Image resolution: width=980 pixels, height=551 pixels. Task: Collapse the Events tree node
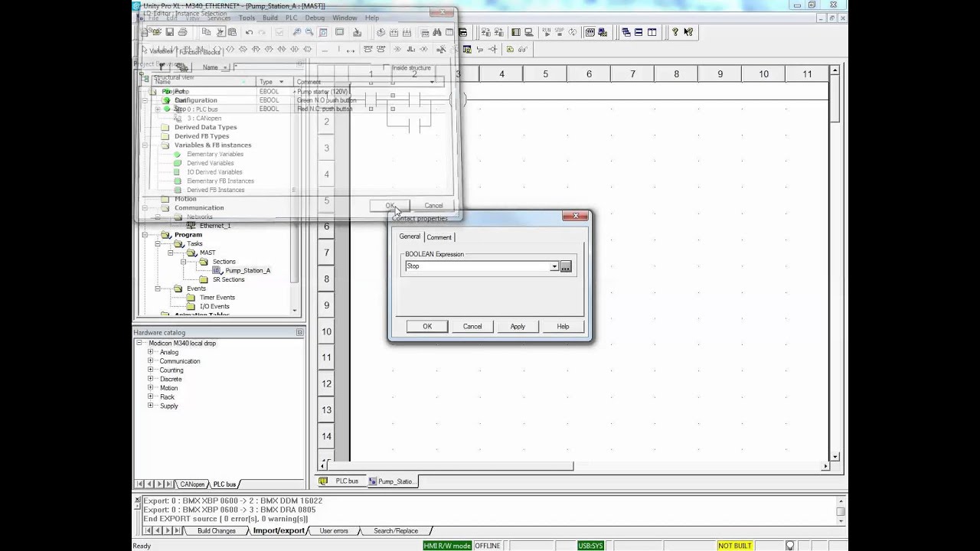158,289
